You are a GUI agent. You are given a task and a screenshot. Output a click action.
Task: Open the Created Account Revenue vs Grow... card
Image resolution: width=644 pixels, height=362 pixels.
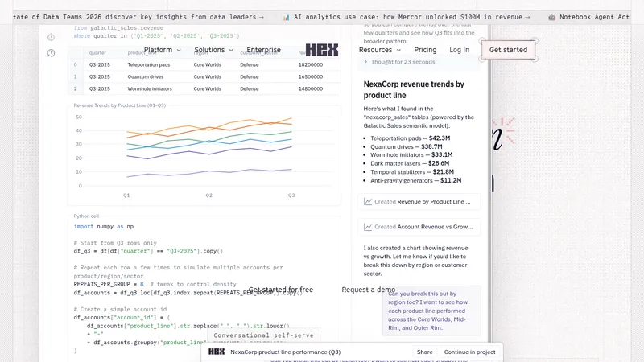coord(419,227)
